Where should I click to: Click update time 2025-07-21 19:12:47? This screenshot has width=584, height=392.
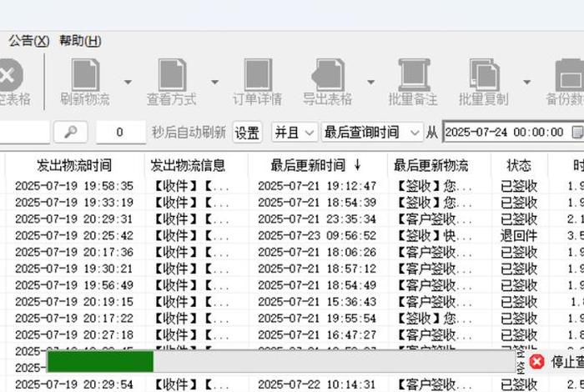click(x=317, y=186)
